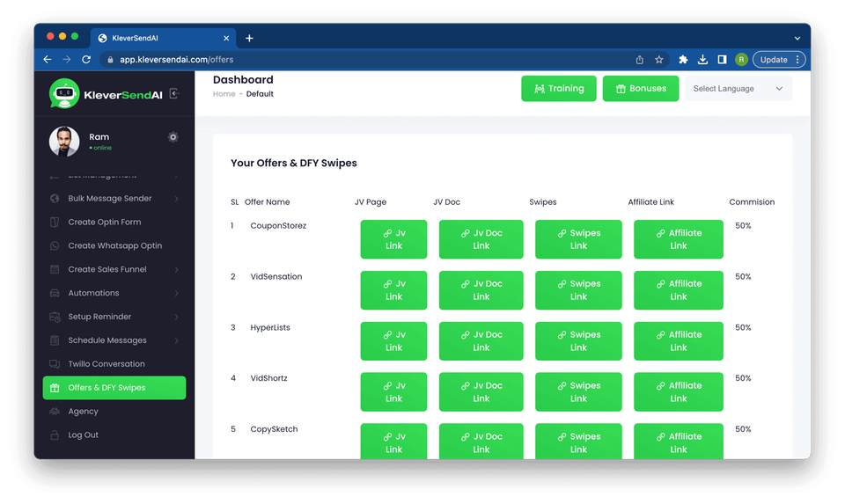This screenshot has width=845, height=504.
Task: Click the Training button
Action: point(559,89)
